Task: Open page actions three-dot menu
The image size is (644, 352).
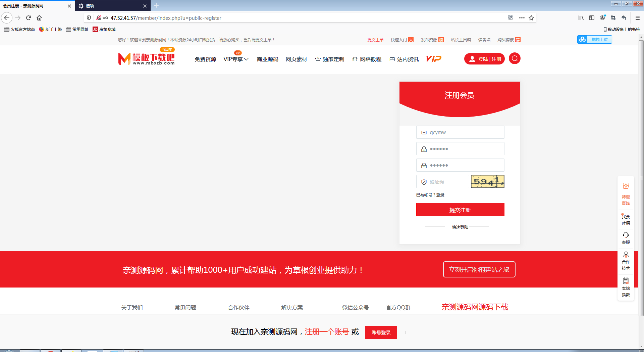Action: pyautogui.click(x=522, y=18)
